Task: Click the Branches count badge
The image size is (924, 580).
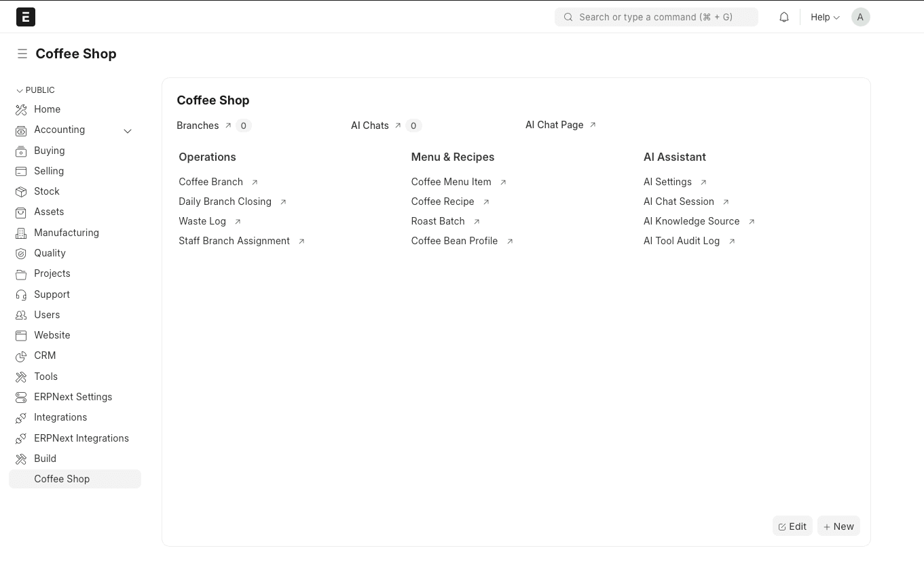Action: coord(244,125)
